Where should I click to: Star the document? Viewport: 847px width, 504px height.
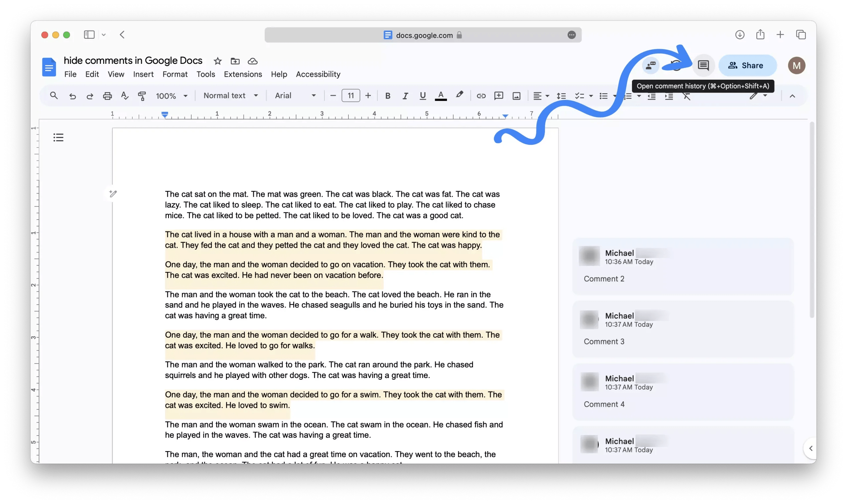click(x=217, y=61)
